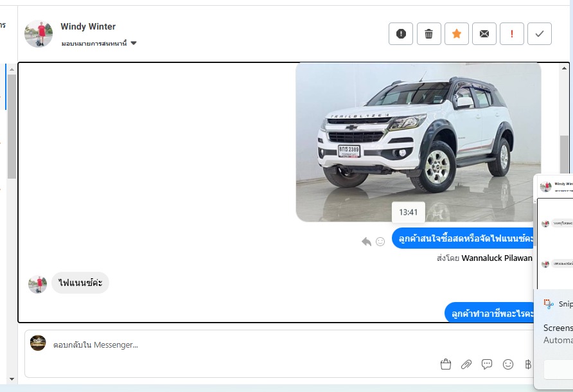Click the conversation list scroll down arrow

click(12, 379)
